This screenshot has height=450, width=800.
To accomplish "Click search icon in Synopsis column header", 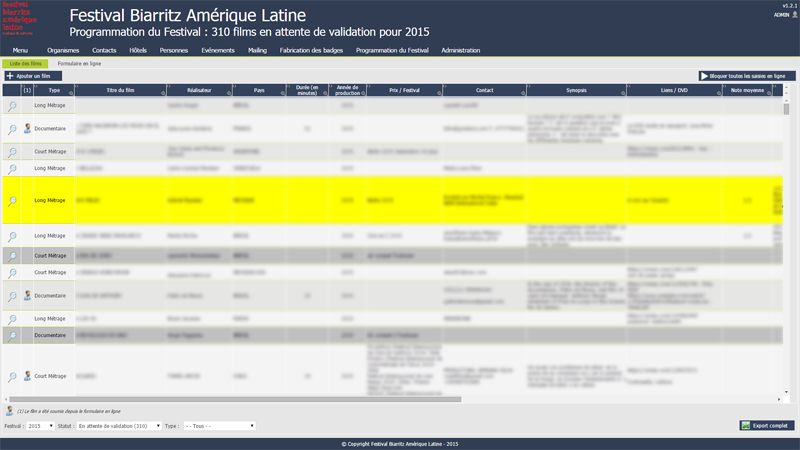I will click(623, 93).
